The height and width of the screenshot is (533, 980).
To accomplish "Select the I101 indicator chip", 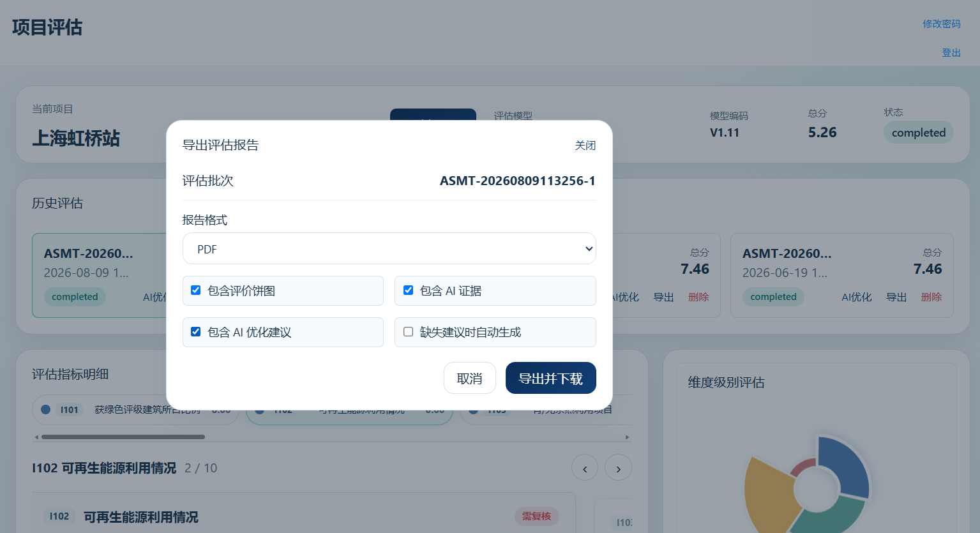I will pos(135,410).
